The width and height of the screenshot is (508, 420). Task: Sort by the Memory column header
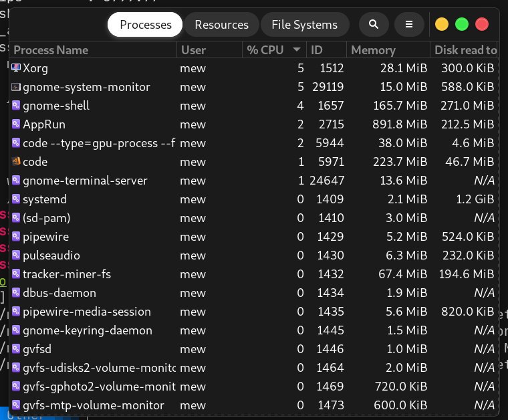388,50
